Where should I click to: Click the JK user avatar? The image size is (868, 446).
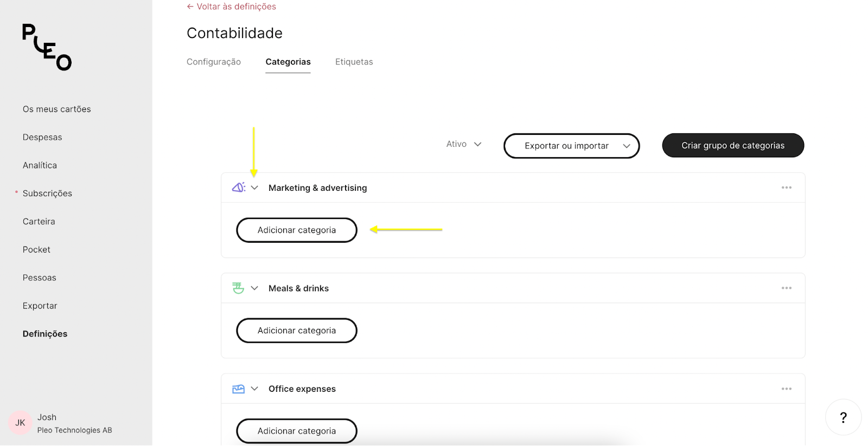tap(20, 423)
